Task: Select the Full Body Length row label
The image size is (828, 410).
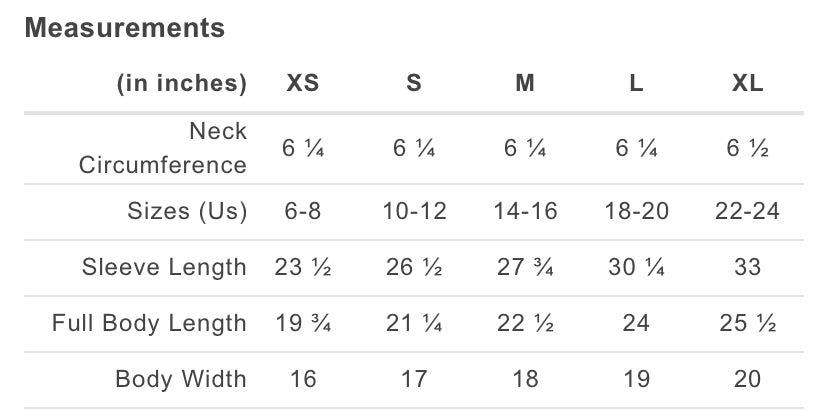Action: (x=149, y=324)
